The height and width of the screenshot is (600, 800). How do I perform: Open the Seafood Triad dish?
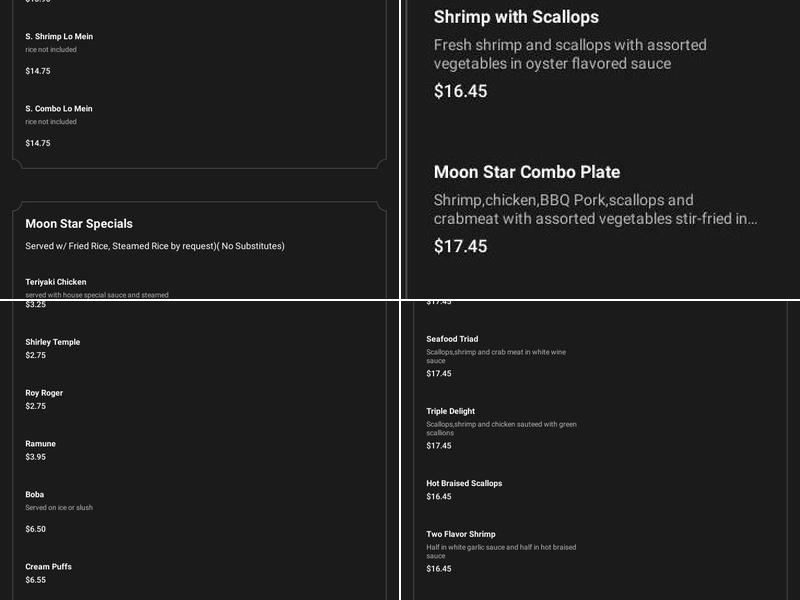452,339
